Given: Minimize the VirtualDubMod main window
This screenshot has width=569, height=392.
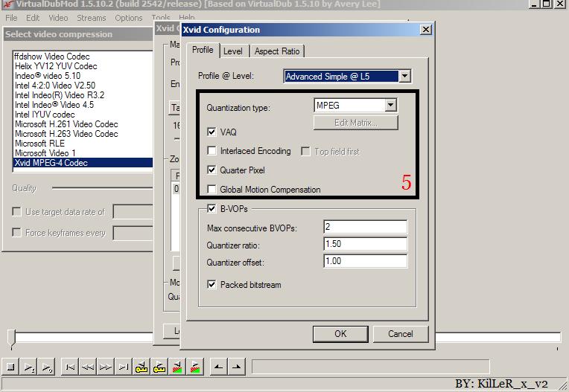Looking at the screenshot, I should tap(534, 4).
